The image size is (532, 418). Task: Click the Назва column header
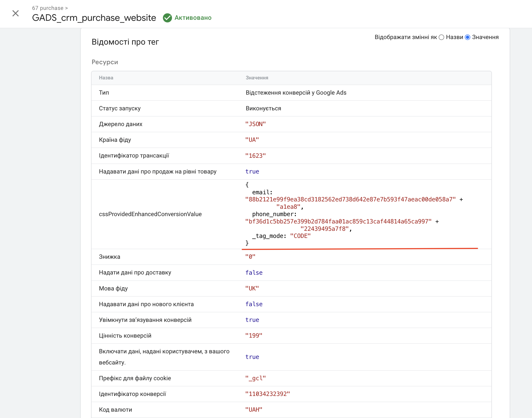point(106,78)
